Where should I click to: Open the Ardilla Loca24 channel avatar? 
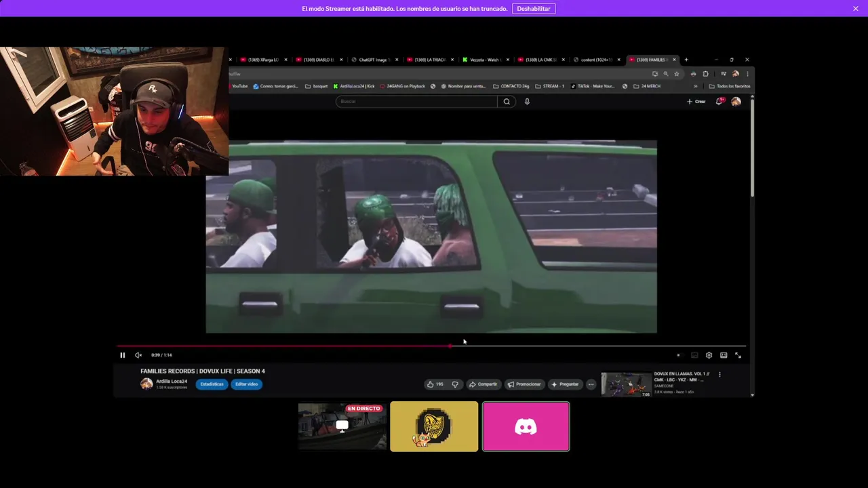pyautogui.click(x=146, y=384)
